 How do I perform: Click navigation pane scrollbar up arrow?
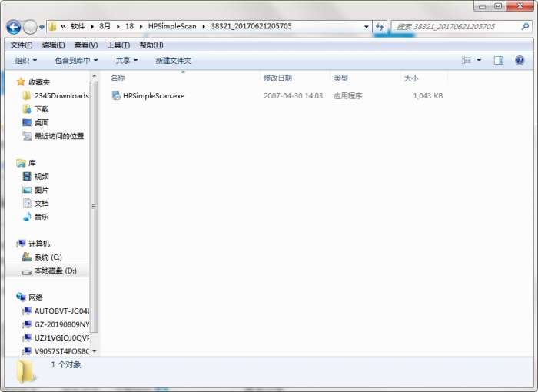[x=95, y=75]
